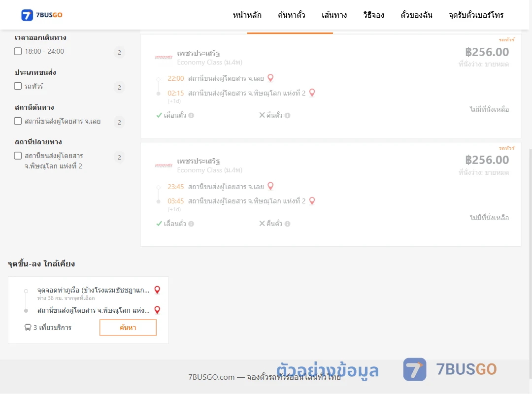
Task: Open map pin for 03:45 Phitsanulok arrival station
Action: point(312,201)
